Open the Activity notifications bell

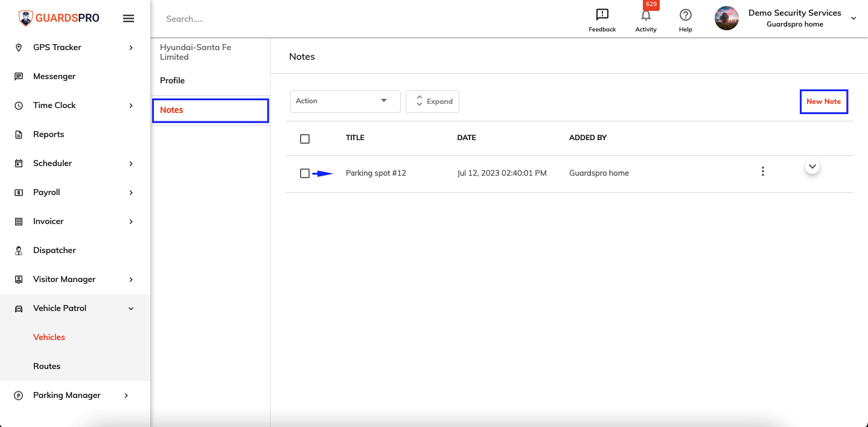tap(646, 15)
